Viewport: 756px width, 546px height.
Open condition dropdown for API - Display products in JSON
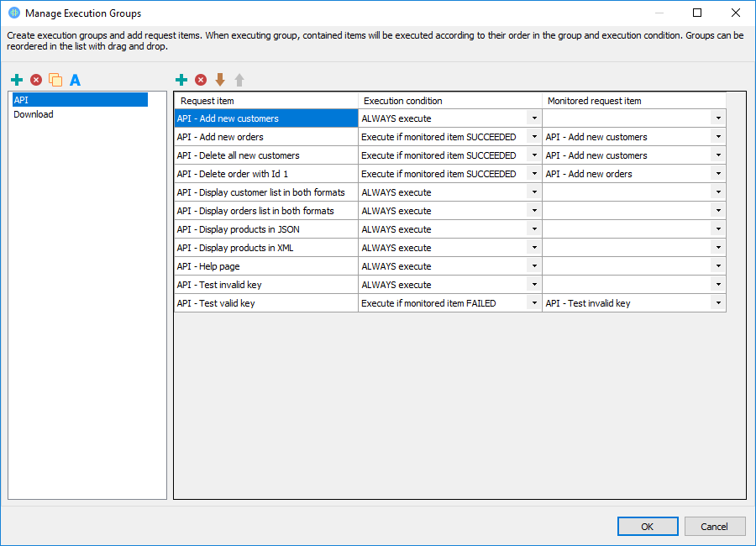pos(534,228)
